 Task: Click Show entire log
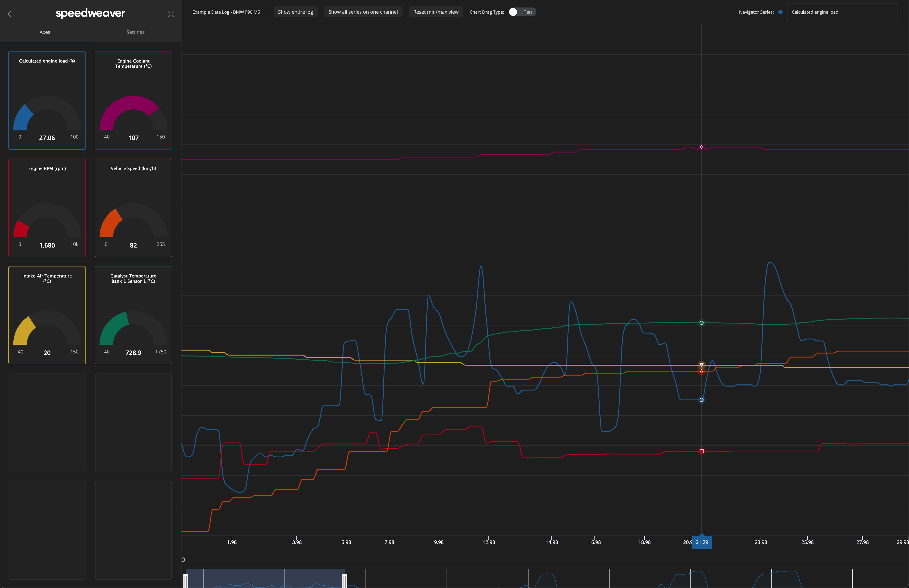pos(296,12)
